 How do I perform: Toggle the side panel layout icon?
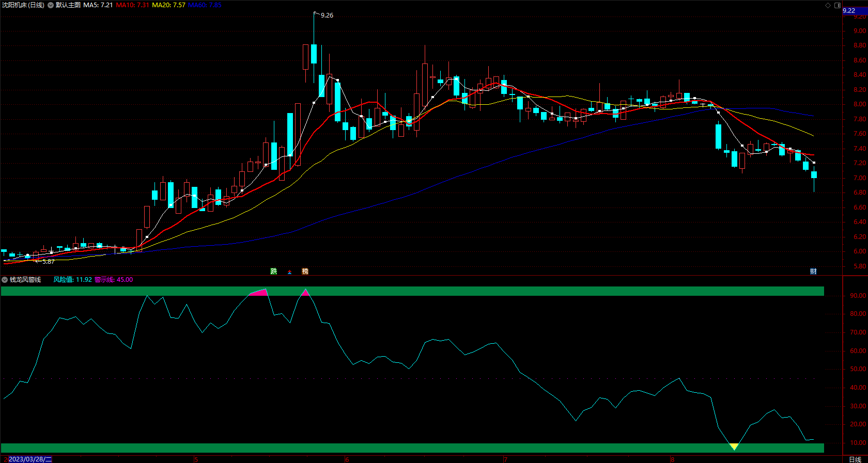pos(838,5)
